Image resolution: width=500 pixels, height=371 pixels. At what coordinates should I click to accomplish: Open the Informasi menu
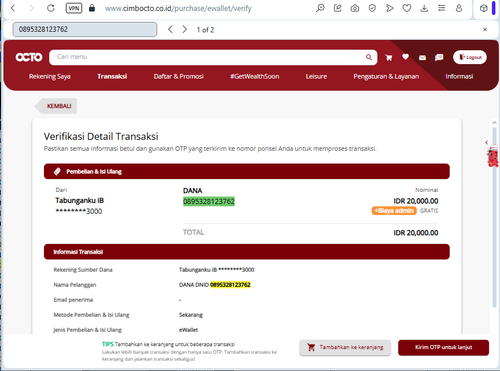point(459,76)
